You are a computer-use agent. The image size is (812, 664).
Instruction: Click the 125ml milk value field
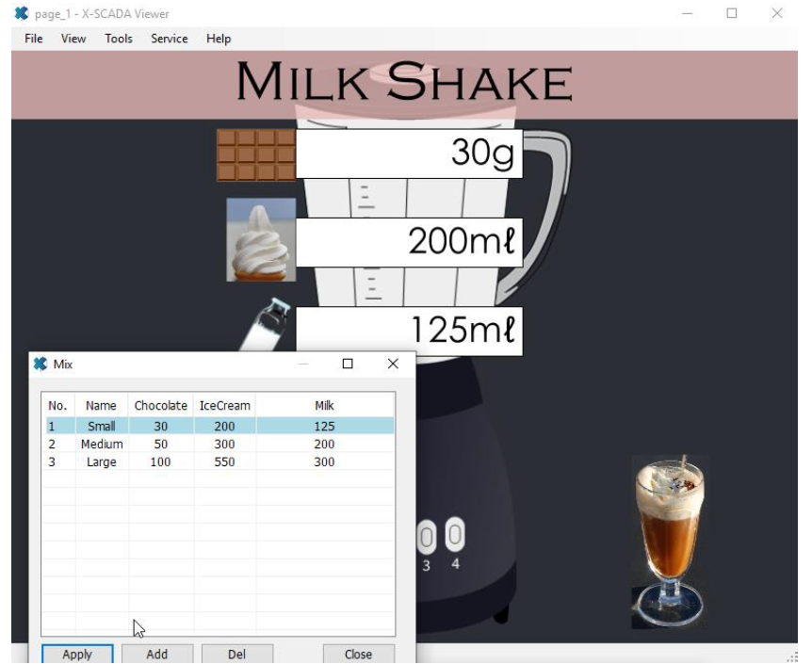coord(409,331)
